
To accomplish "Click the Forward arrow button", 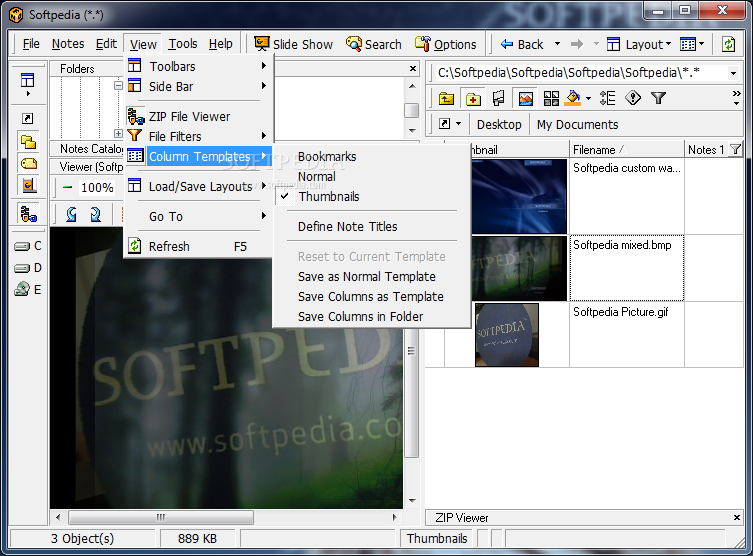I will click(577, 44).
